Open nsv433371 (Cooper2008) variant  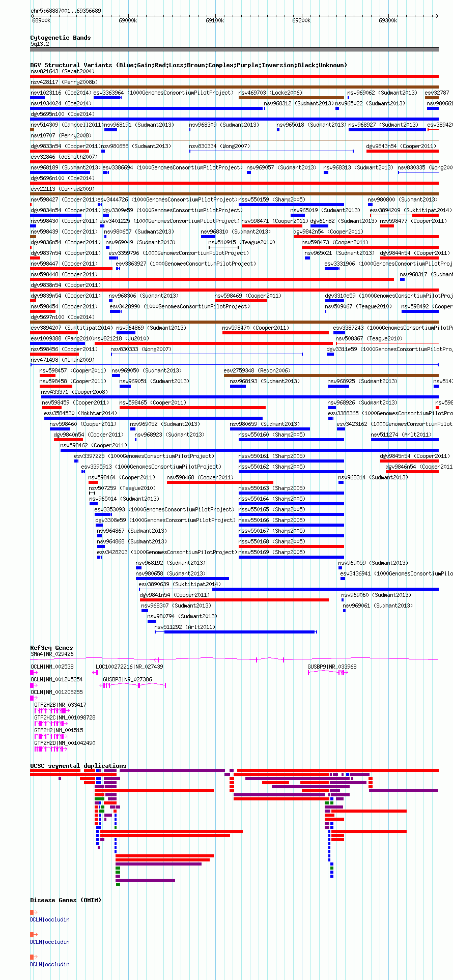coord(74,392)
